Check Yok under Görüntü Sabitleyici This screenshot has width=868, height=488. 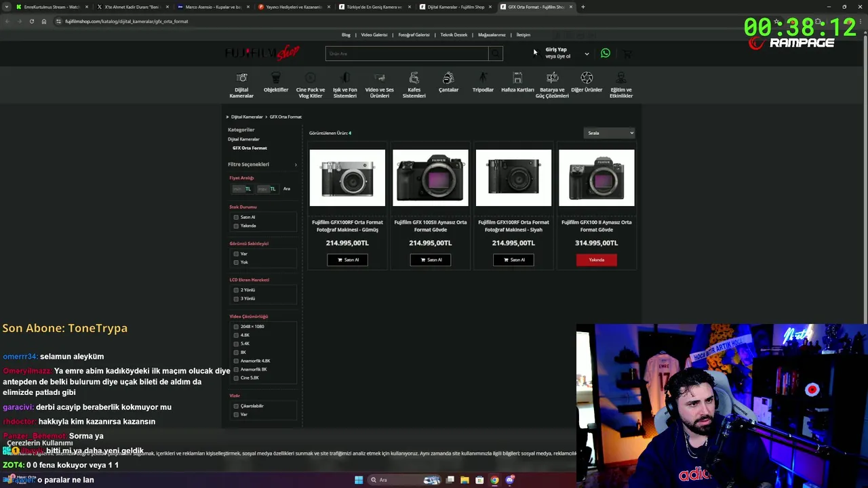click(236, 262)
